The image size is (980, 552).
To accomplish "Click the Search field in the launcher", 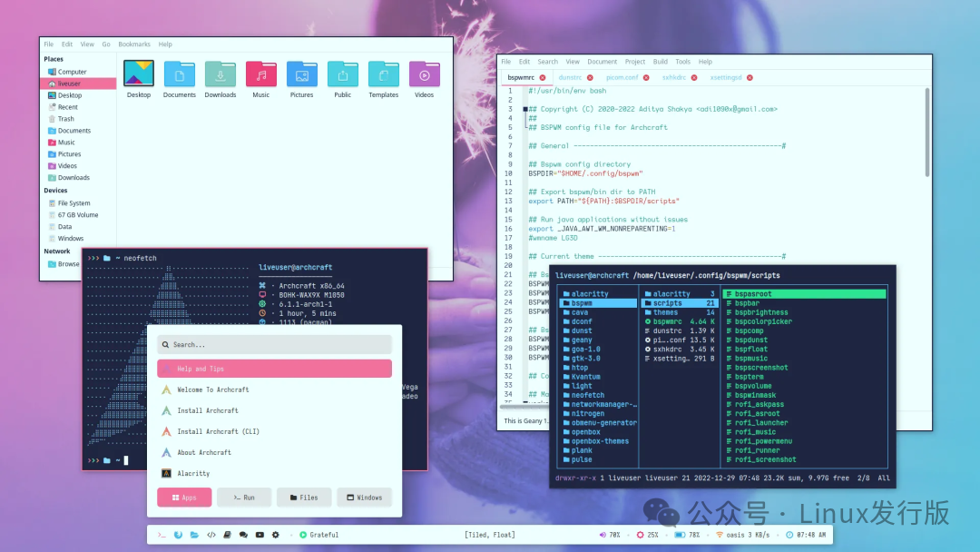I will (274, 344).
